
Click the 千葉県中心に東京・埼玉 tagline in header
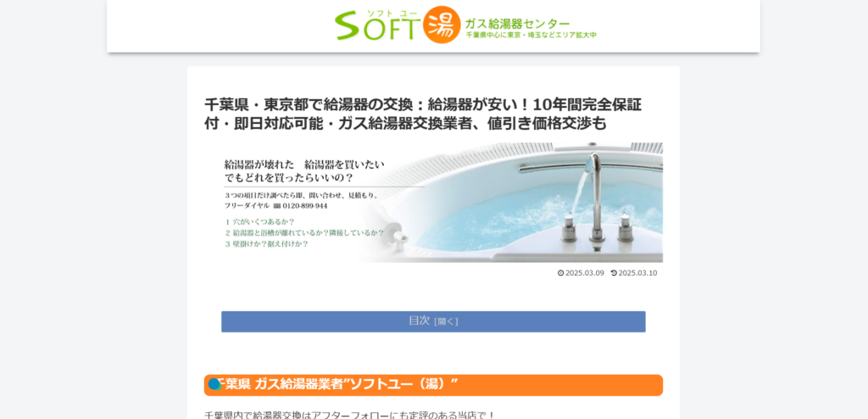(x=531, y=36)
